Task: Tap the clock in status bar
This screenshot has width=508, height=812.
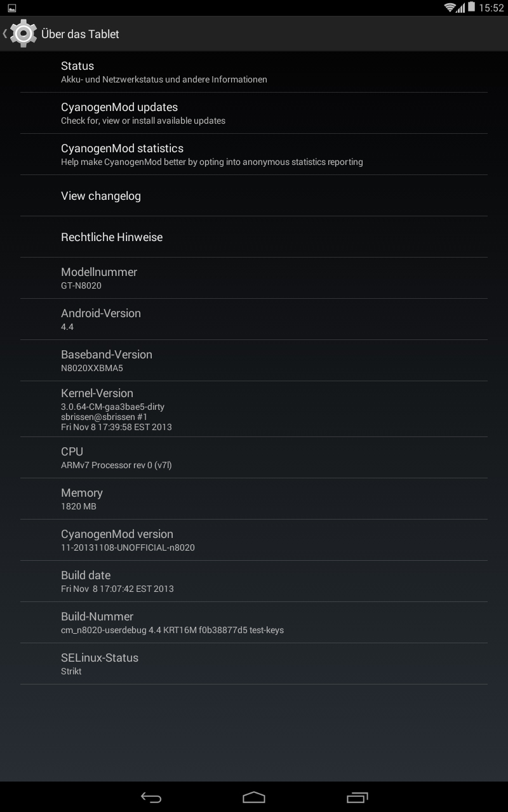Action: [491, 8]
